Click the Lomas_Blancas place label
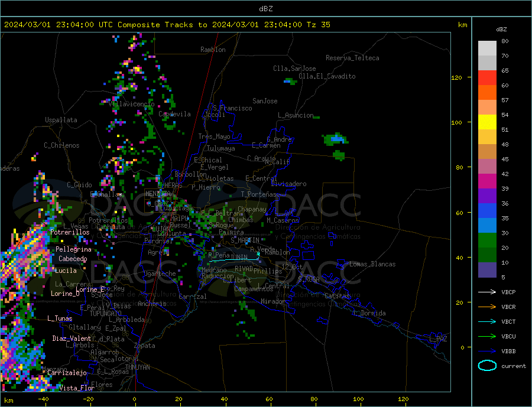Image resolution: width=532 pixels, height=407 pixels. 372,264
